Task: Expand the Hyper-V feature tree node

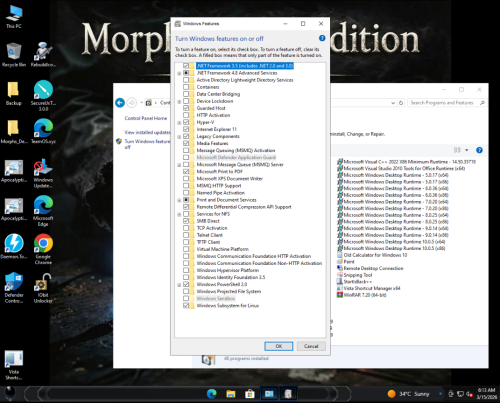Action: [x=179, y=123]
